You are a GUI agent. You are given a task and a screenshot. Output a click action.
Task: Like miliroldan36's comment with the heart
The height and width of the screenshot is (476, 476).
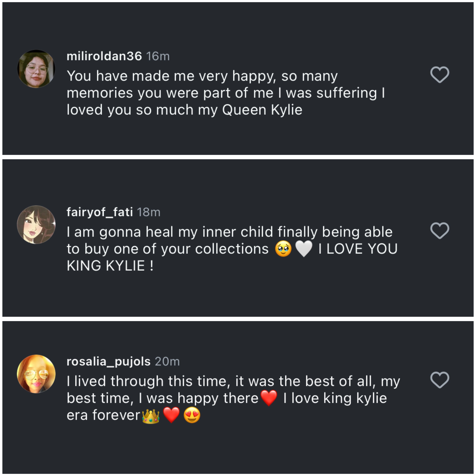[x=440, y=75]
